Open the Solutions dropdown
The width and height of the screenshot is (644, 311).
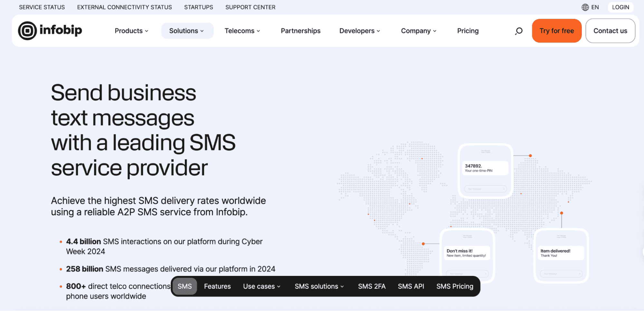(187, 31)
